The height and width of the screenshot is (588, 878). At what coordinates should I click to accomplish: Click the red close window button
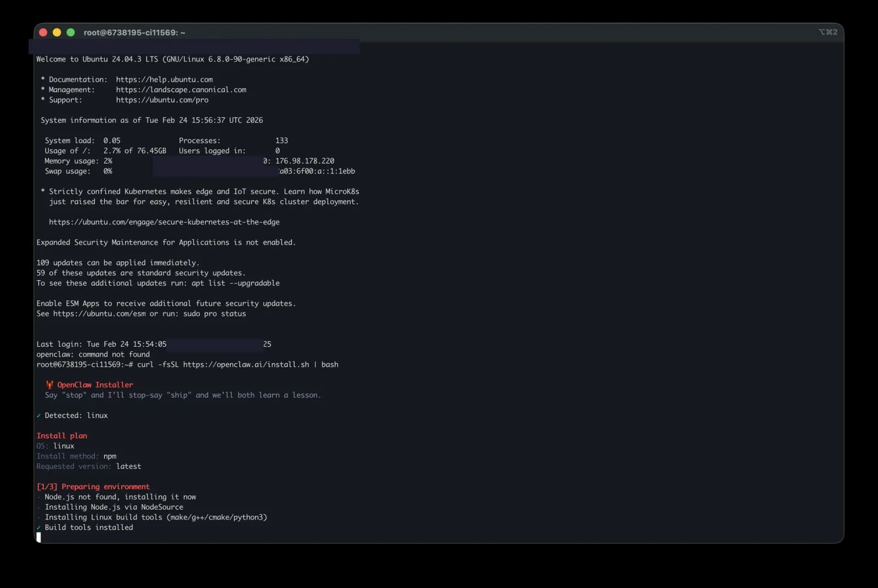43,32
